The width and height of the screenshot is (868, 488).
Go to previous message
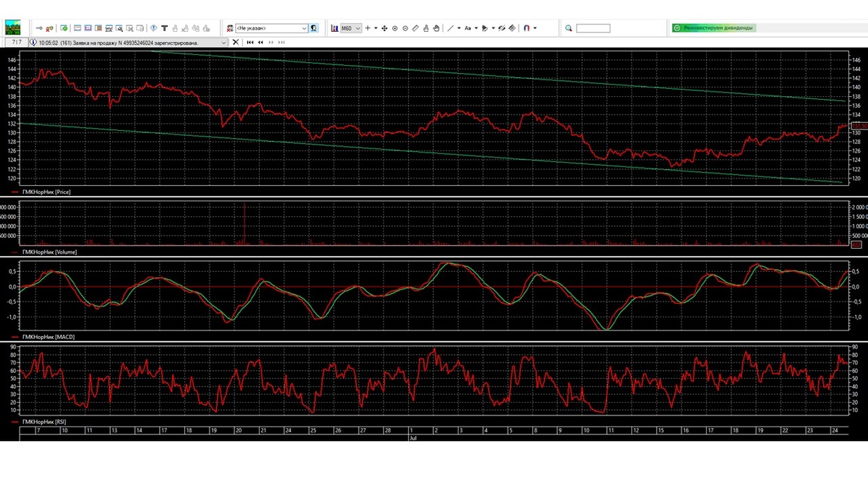click(260, 42)
